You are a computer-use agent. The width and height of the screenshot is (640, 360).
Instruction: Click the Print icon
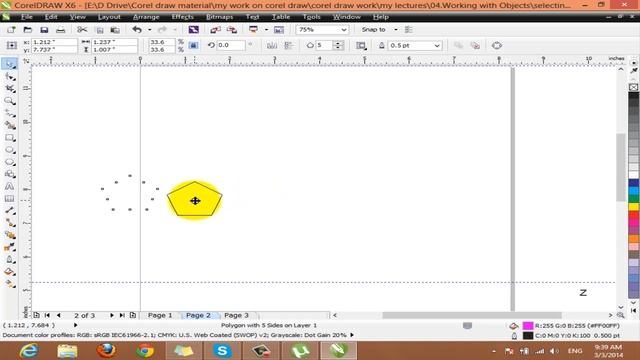coord(60,30)
